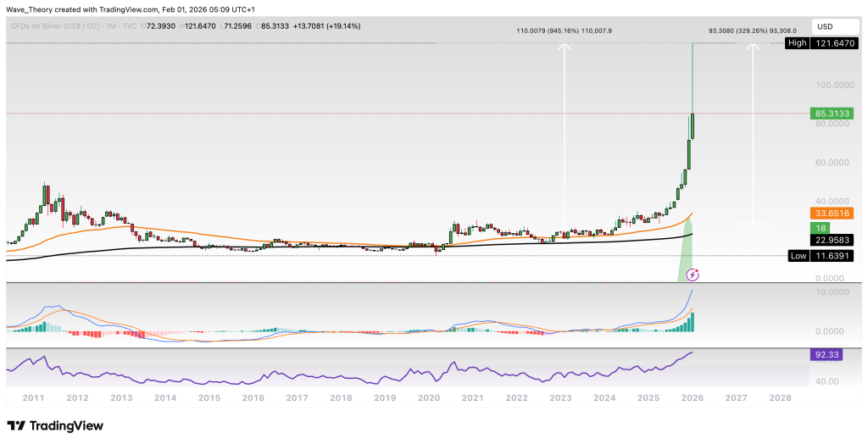
Task: Click the 2026 year label on time axis
Action: (692, 397)
